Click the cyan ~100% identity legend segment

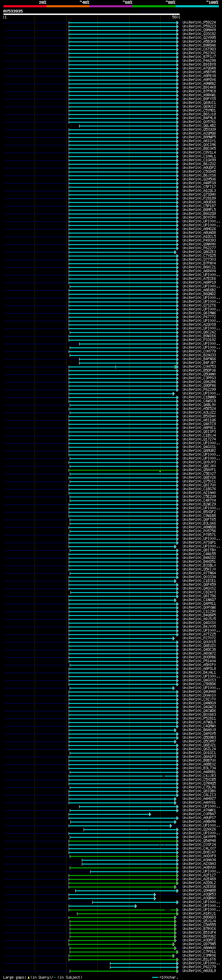pos(197,6)
